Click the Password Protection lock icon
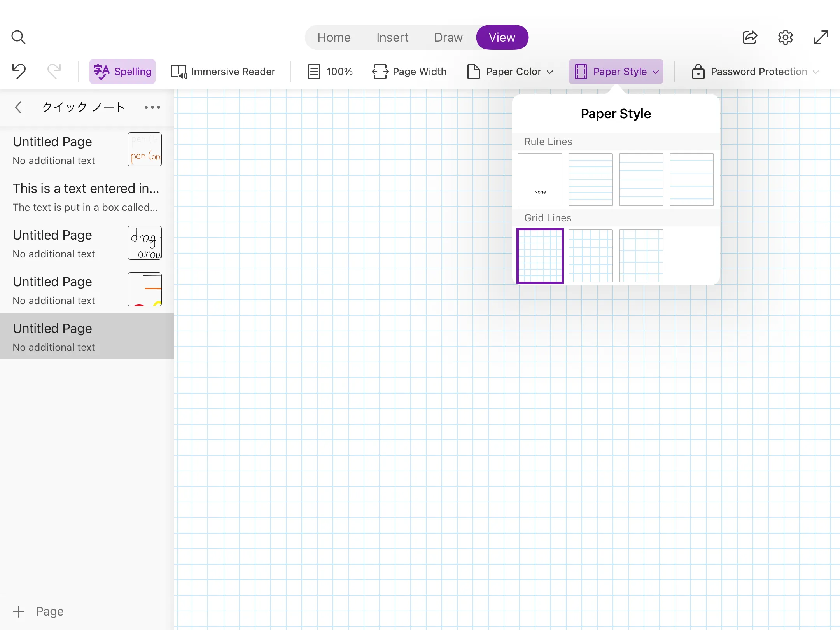Image resolution: width=840 pixels, height=630 pixels. (x=698, y=72)
